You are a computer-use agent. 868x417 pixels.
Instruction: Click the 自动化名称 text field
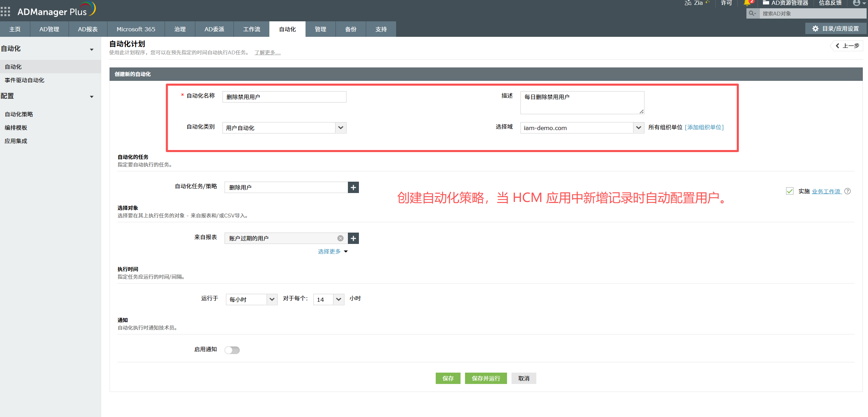click(284, 97)
